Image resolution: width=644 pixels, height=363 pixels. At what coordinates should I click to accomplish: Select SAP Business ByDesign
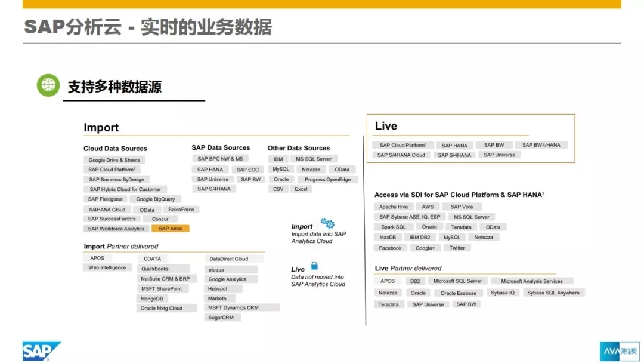[117, 179]
